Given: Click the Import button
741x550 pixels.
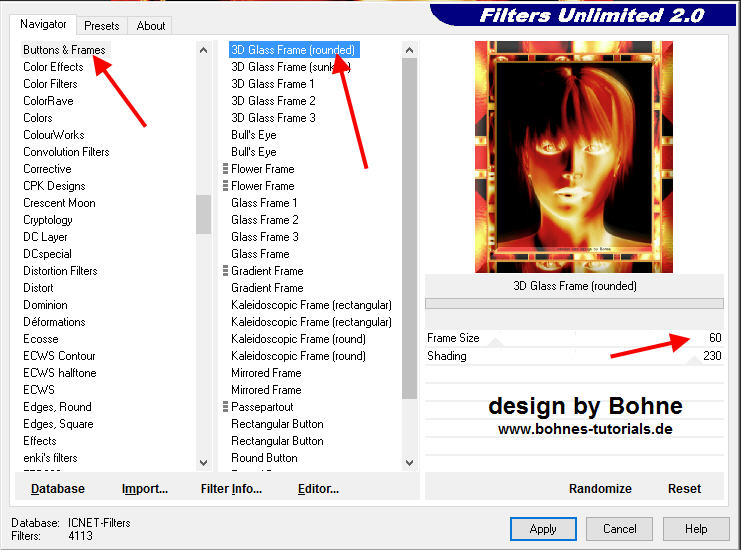Looking at the screenshot, I should [144, 489].
